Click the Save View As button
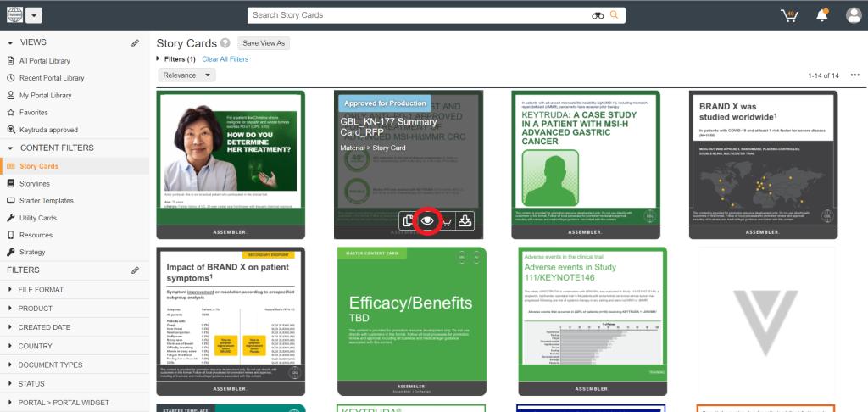Screen dimensions: 868x412 coord(264,43)
